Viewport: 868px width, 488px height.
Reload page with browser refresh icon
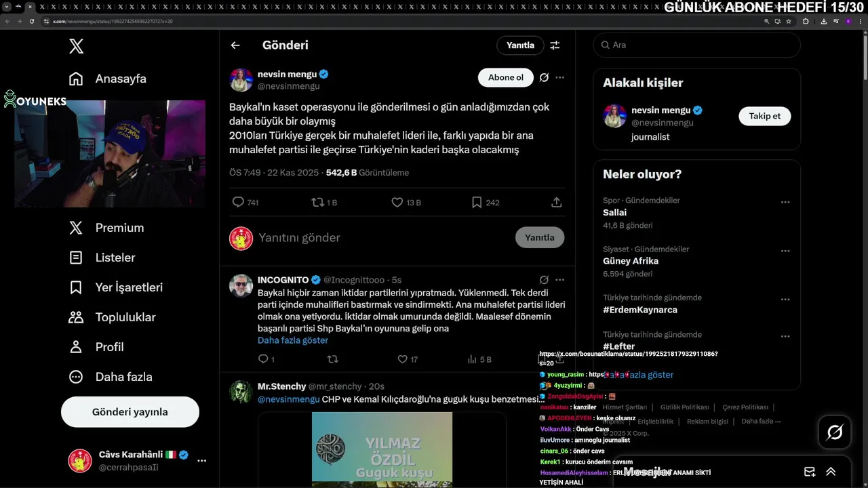[x=31, y=21]
